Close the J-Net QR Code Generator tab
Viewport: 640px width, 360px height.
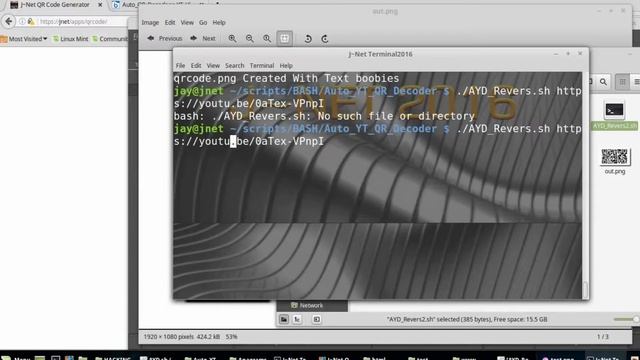pos(100,4)
